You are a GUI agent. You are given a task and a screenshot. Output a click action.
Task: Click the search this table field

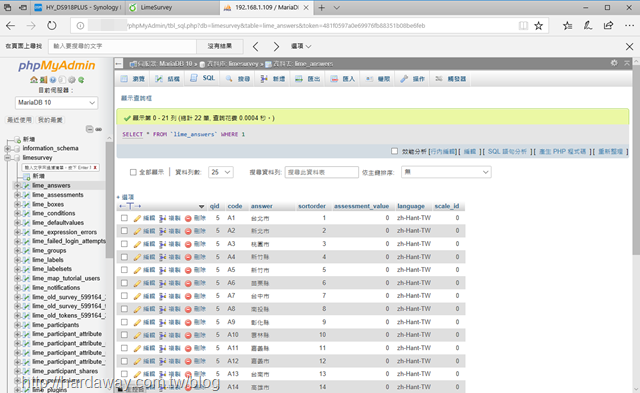pyautogui.click(x=322, y=172)
